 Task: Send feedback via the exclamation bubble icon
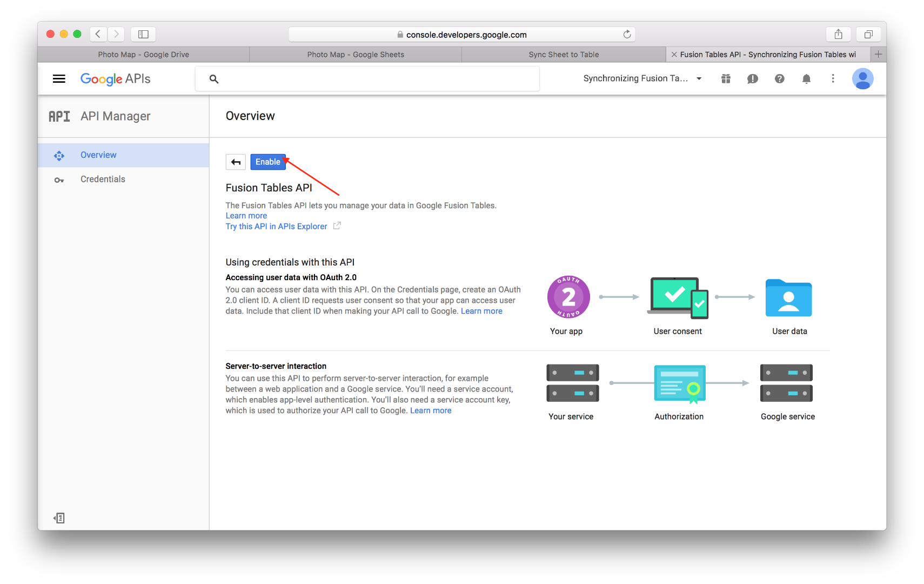(x=753, y=78)
